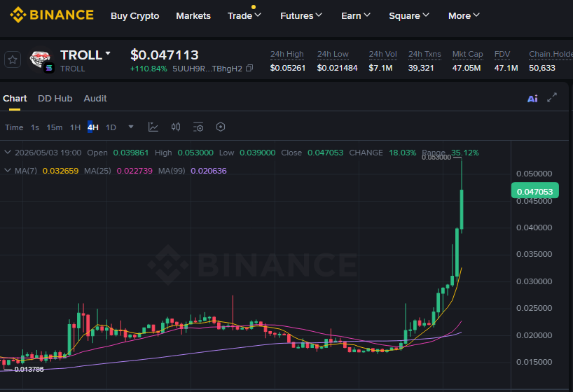Add TROLL to favorites with star icon

[x=13, y=59]
